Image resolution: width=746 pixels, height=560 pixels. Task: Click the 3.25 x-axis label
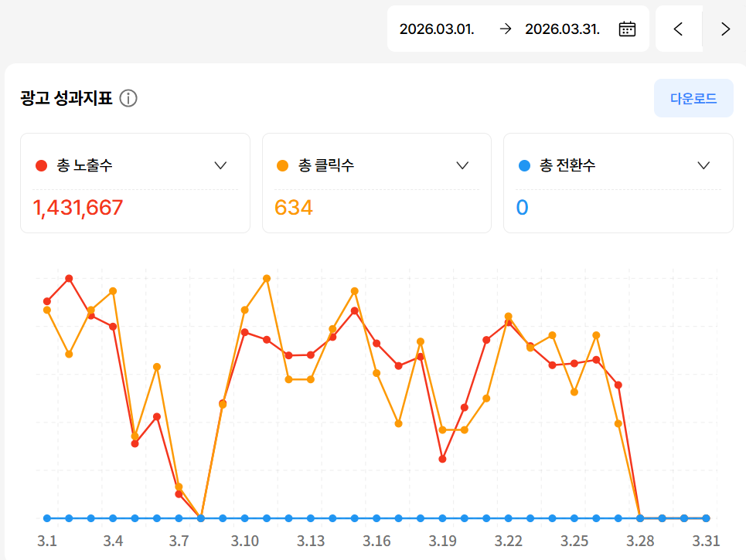pyautogui.click(x=574, y=541)
